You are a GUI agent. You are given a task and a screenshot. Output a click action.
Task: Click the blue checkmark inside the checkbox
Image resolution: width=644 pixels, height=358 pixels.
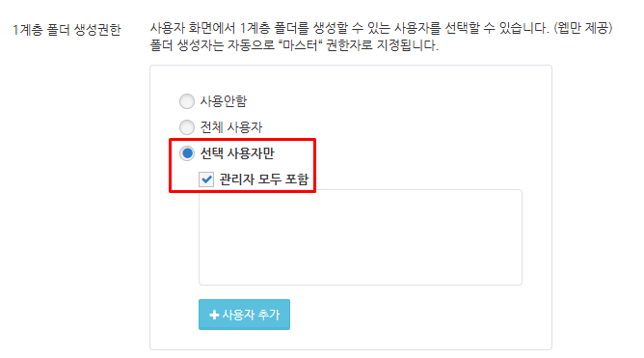pyautogui.click(x=206, y=179)
